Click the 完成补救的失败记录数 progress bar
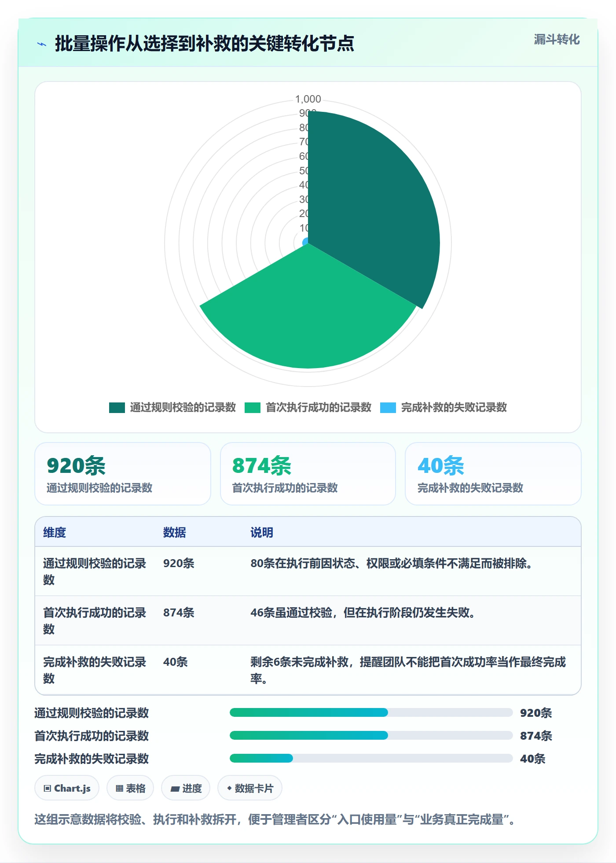This screenshot has height=863, width=616. coord(371,758)
